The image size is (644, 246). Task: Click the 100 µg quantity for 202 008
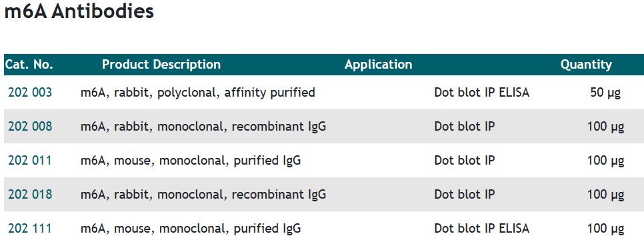point(606,127)
